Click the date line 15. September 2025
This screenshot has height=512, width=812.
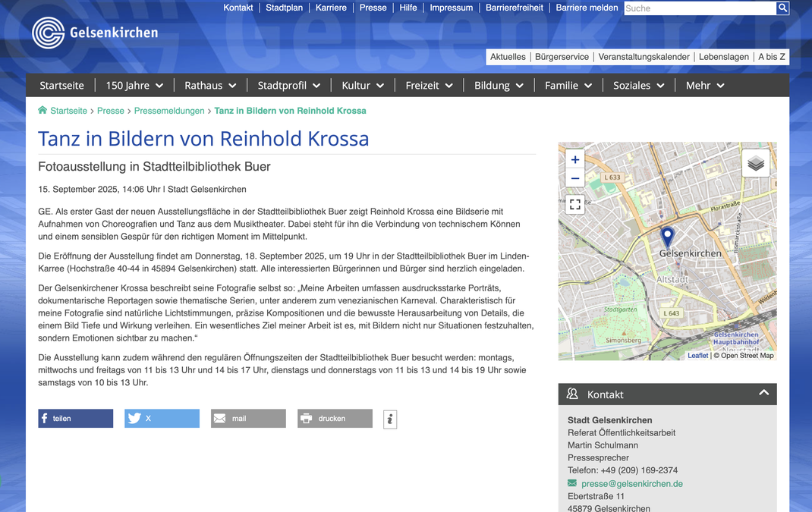142,190
